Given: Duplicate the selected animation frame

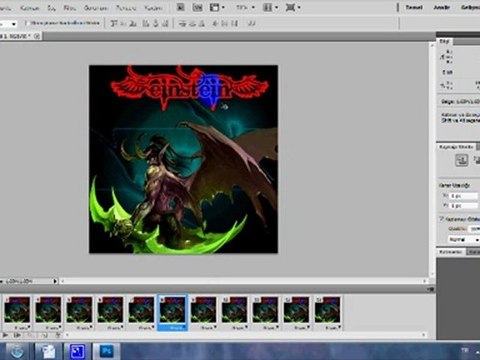Looking at the screenshot, I should pyautogui.click(x=44, y=335).
